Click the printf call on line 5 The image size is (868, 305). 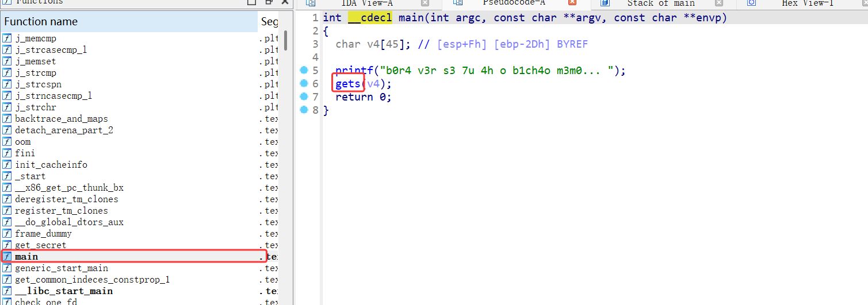click(354, 71)
